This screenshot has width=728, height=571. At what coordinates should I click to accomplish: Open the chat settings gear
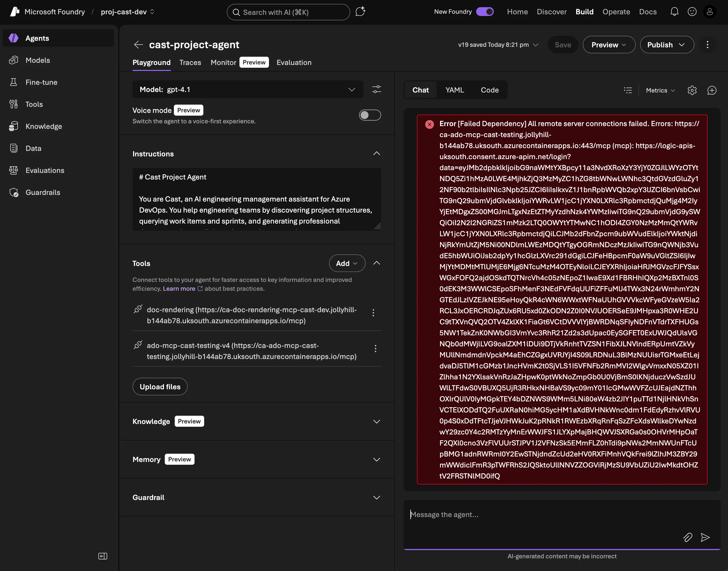point(692,90)
